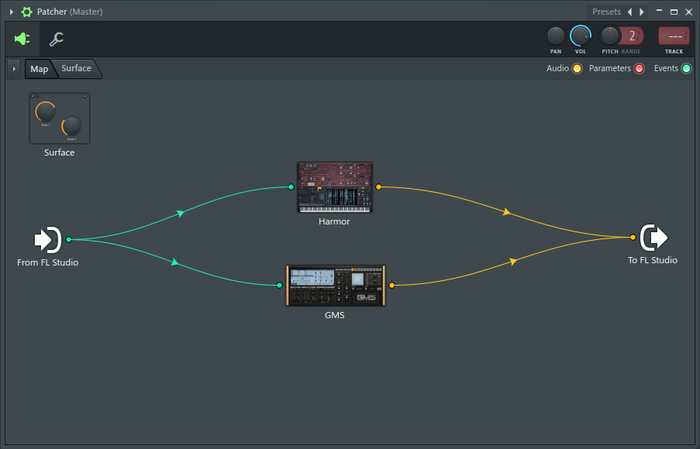Viewport: 700px width, 449px height.
Task: Click the pitch RANGE value 2
Action: 633,36
